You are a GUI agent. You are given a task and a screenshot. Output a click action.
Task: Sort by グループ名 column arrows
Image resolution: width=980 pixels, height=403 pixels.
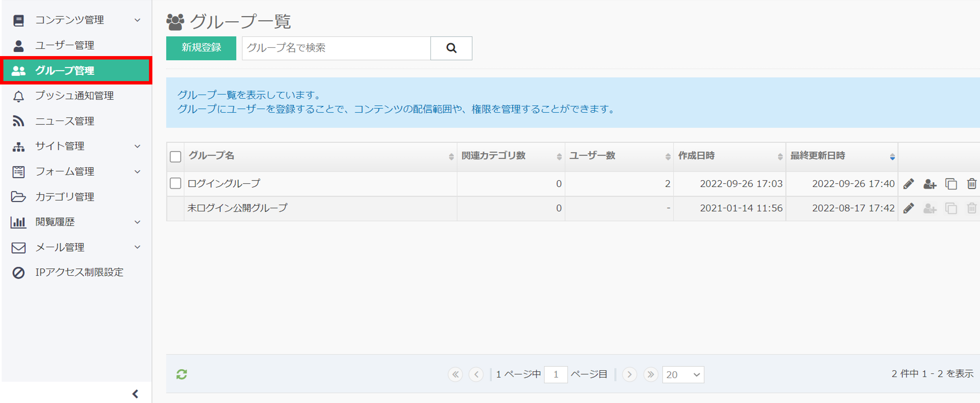point(451,156)
